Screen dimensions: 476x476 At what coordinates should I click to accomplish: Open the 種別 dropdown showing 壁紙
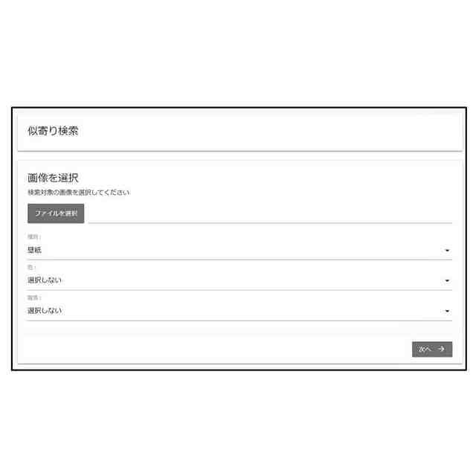[238, 251]
